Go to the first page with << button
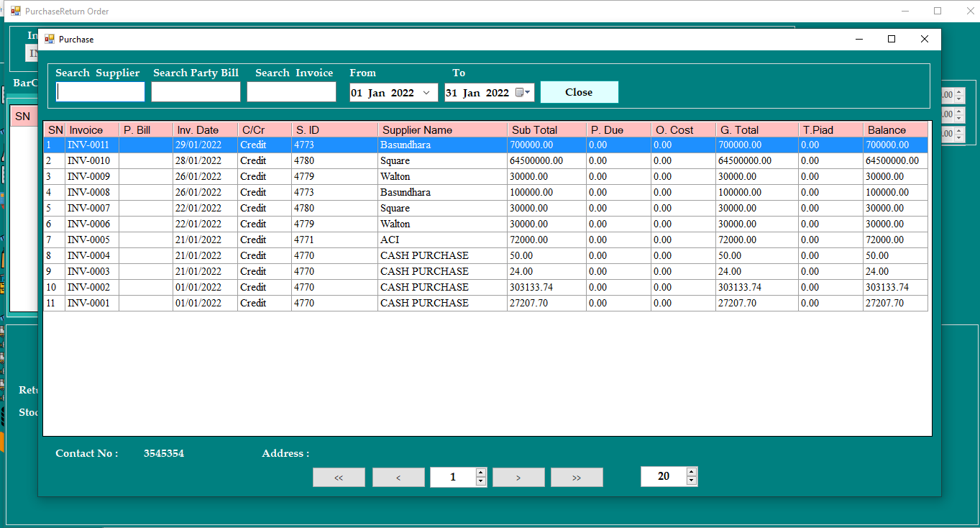This screenshot has width=980, height=528. pos(339,478)
